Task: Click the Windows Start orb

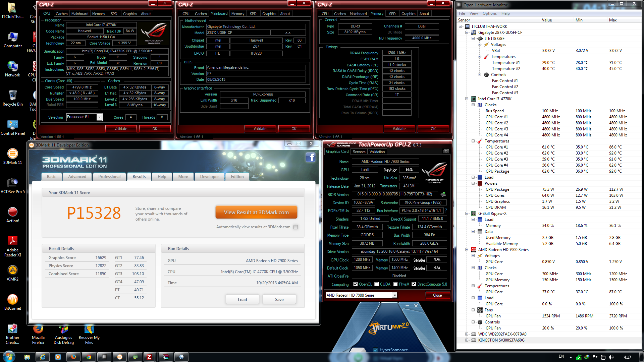Action: [9, 357]
